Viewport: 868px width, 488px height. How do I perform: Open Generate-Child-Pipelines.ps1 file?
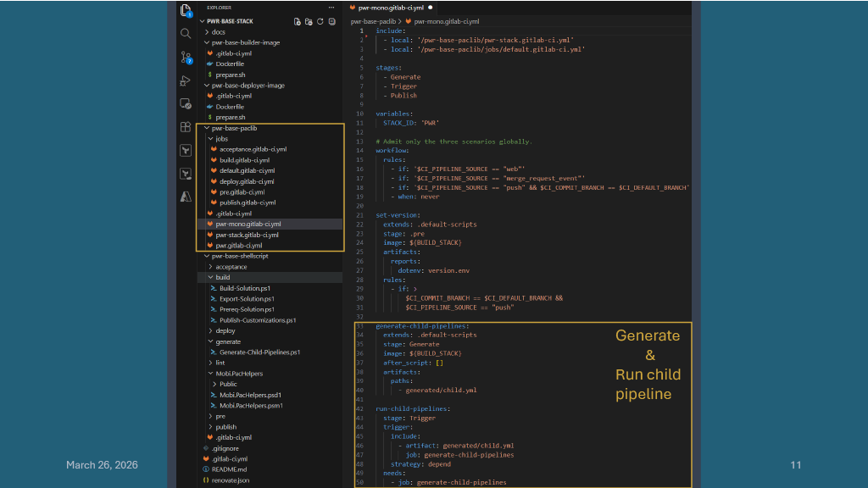[259, 352]
